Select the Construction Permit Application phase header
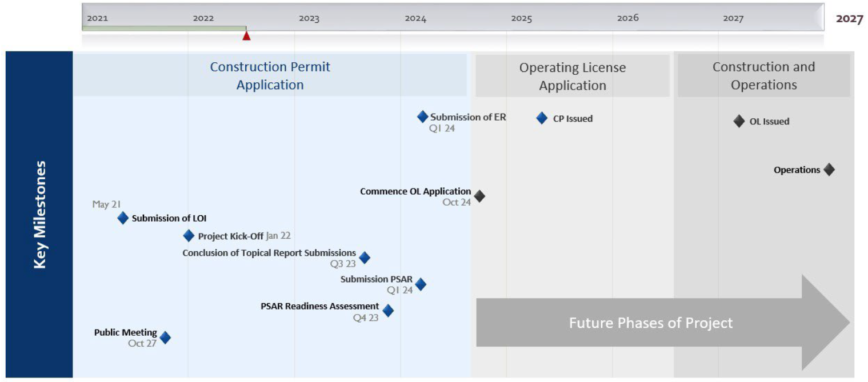Screen dimensions: 868x382 point(270,76)
